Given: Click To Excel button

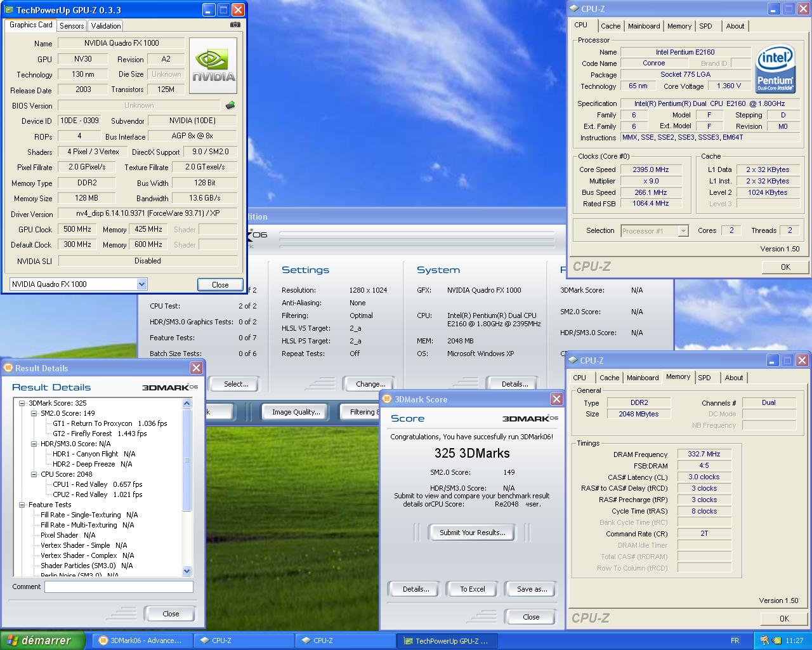Looking at the screenshot, I should coord(473,589).
